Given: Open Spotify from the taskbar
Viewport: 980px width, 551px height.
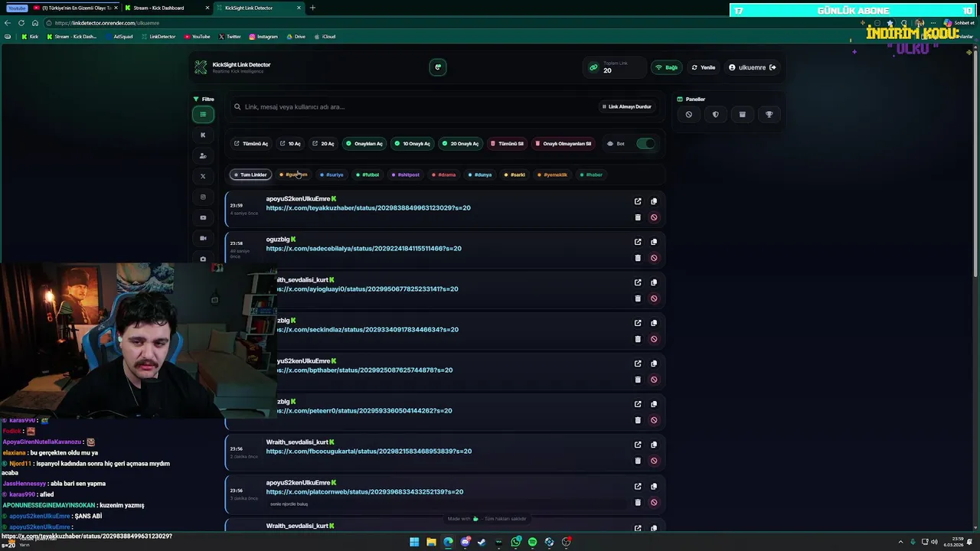Looking at the screenshot, I should coord(532,542).
